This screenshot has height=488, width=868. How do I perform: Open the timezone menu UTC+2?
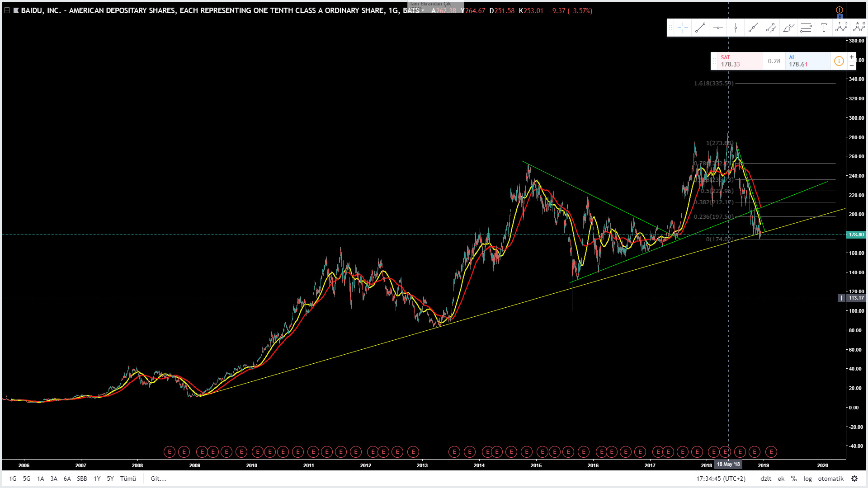pyautogui.click(x=721, y=479)
